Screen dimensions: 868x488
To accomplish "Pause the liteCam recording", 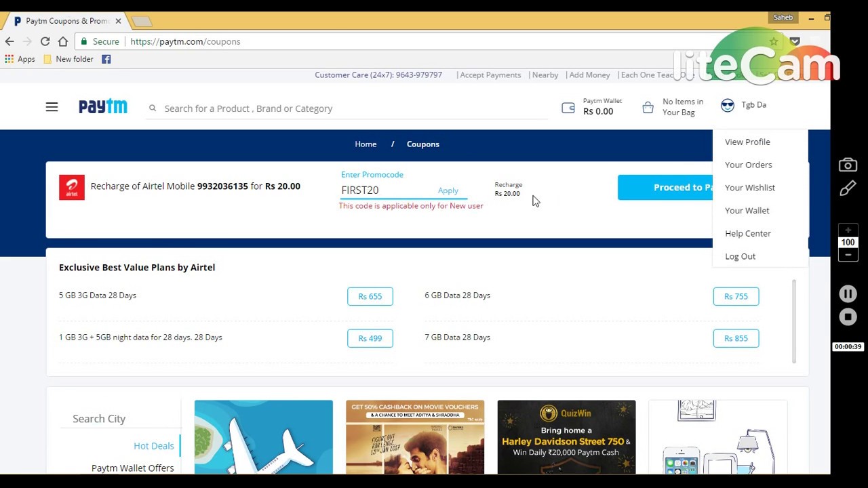I will [848, 293].
